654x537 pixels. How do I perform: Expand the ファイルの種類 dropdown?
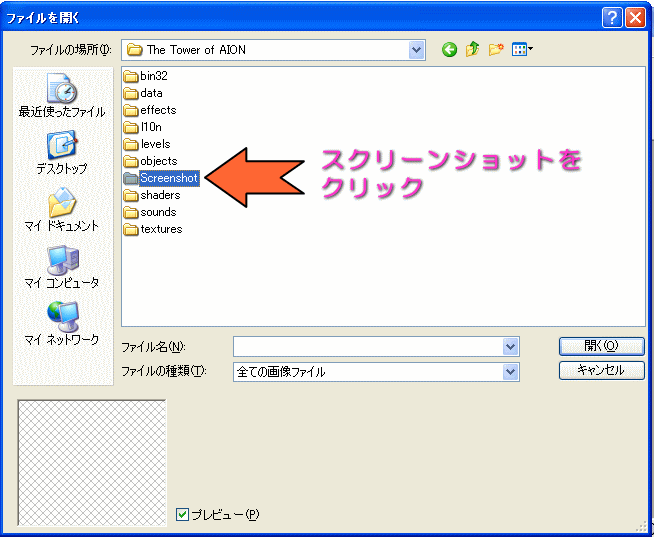(510, 371)
